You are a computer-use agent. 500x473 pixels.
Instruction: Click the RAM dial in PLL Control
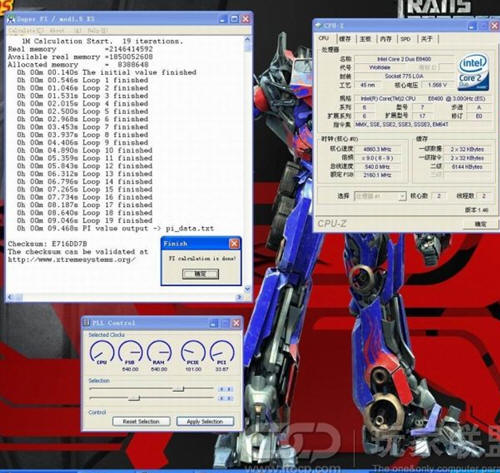[159, 352]
